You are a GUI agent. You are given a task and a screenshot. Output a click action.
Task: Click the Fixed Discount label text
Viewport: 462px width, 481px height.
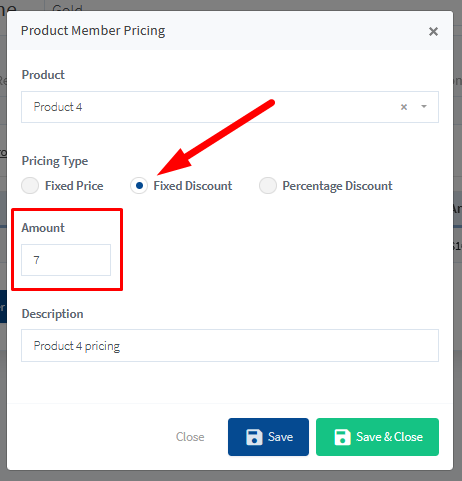pos(193,186)
